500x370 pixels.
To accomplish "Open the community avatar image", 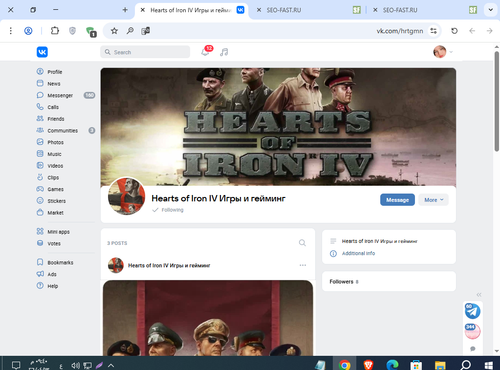I will [x=126, y=196].
